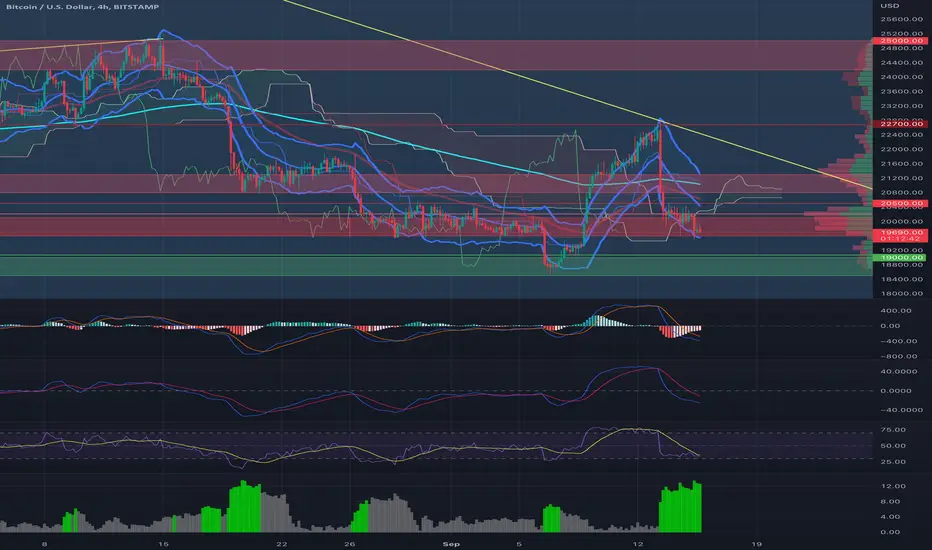Click the Sep month label on the time axis
This screenshot has width=932, height=550.
[451, 544]
